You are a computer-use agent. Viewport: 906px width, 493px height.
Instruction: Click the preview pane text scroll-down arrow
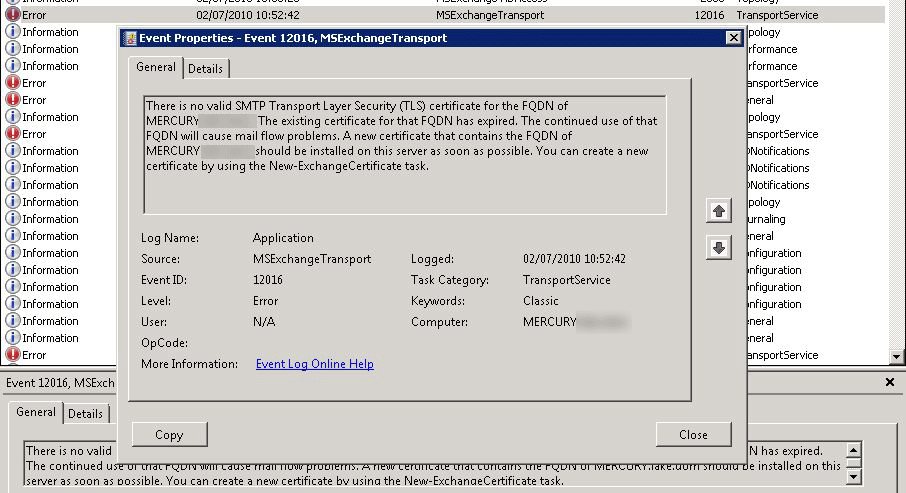[x=853, y=477]
